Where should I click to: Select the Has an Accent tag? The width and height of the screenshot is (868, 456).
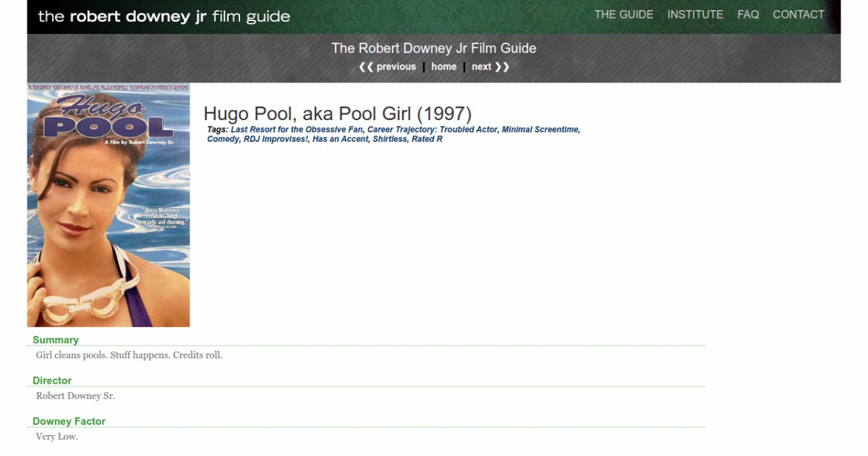[x=340, y=139]
